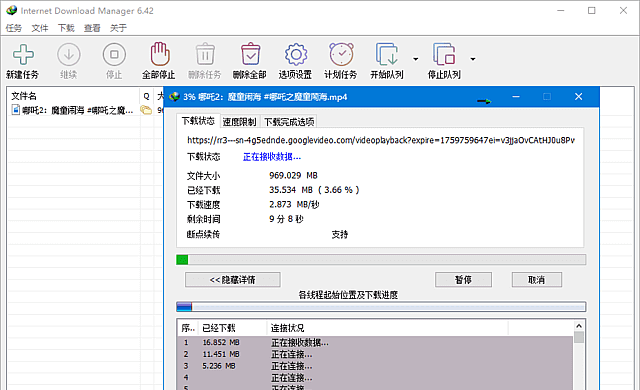640x390 pixels.
Task: Select thread row 1 with 16.852 MB
Action: pyautogui.click(x=376, y=342)
